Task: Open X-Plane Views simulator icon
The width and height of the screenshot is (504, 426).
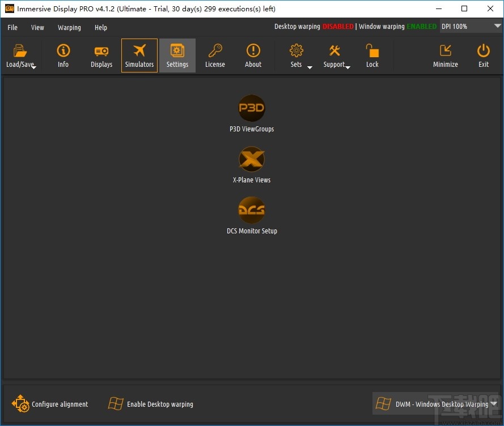Action: click(252, 159)
